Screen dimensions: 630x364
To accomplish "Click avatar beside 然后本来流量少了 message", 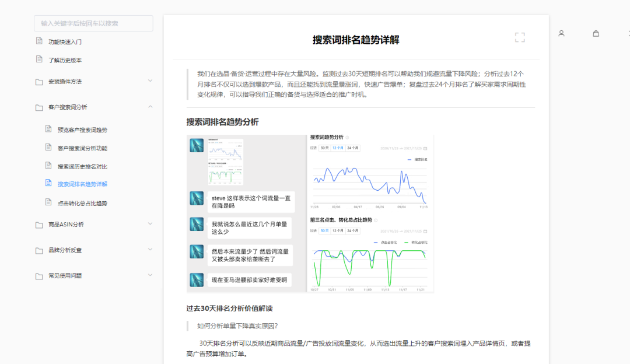I will coord(197,251).
